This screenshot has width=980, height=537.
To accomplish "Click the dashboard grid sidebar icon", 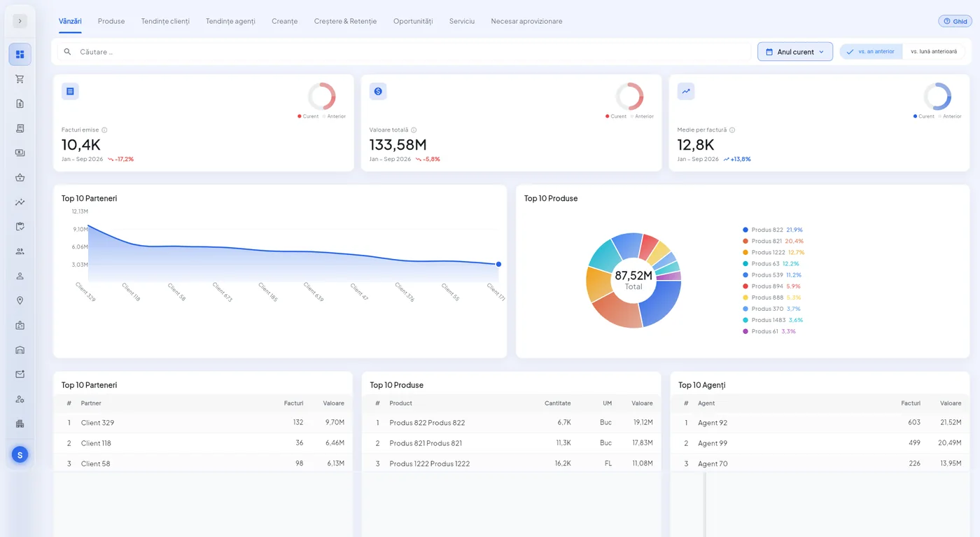I will 20,55.
